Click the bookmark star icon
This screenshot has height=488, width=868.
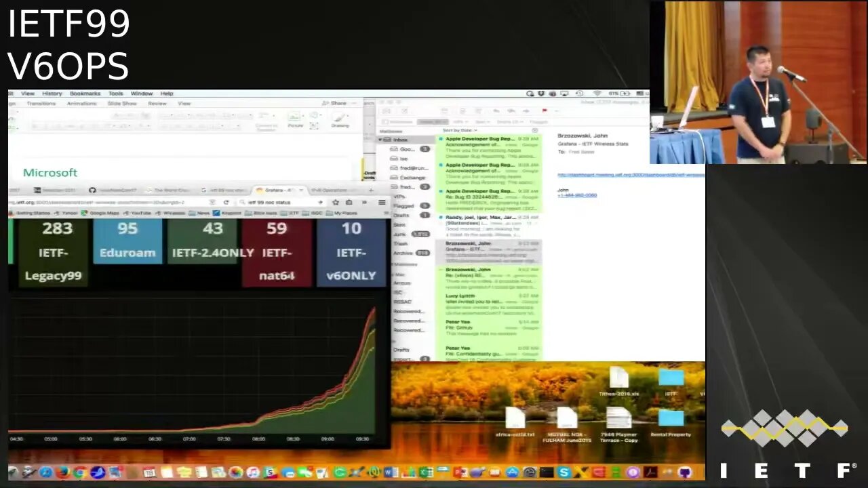(335, 202)
